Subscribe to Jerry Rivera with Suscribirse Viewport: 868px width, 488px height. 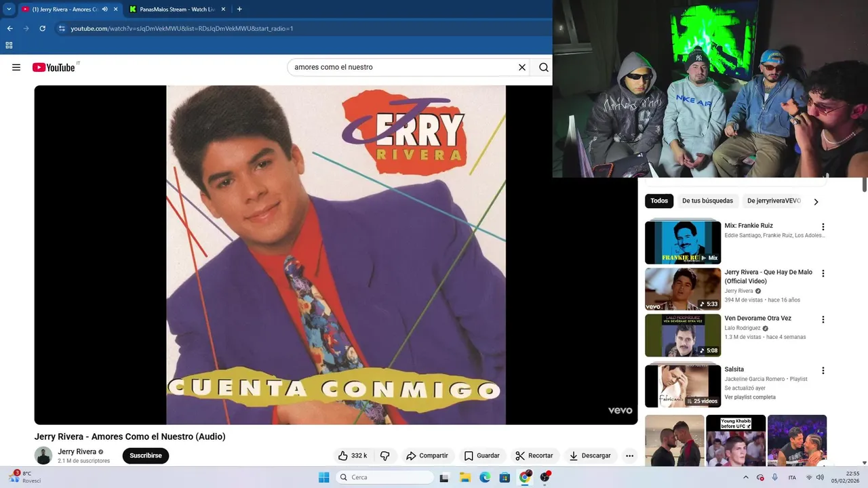point(146,455)
